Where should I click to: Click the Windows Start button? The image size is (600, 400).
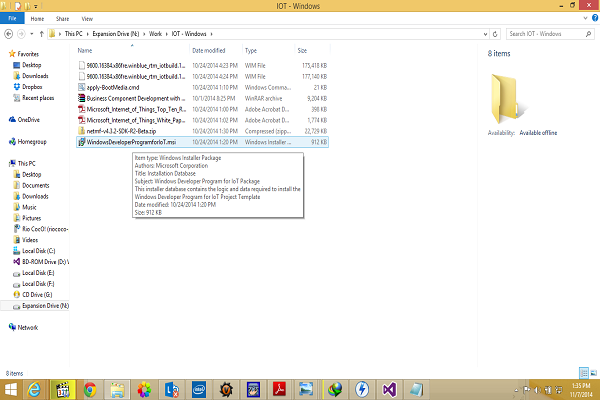tap(11, 390)
